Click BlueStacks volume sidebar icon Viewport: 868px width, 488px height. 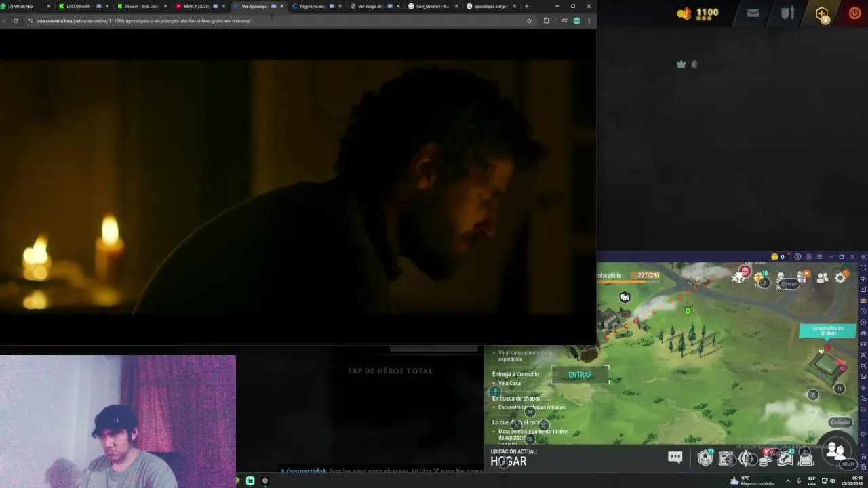863,279
